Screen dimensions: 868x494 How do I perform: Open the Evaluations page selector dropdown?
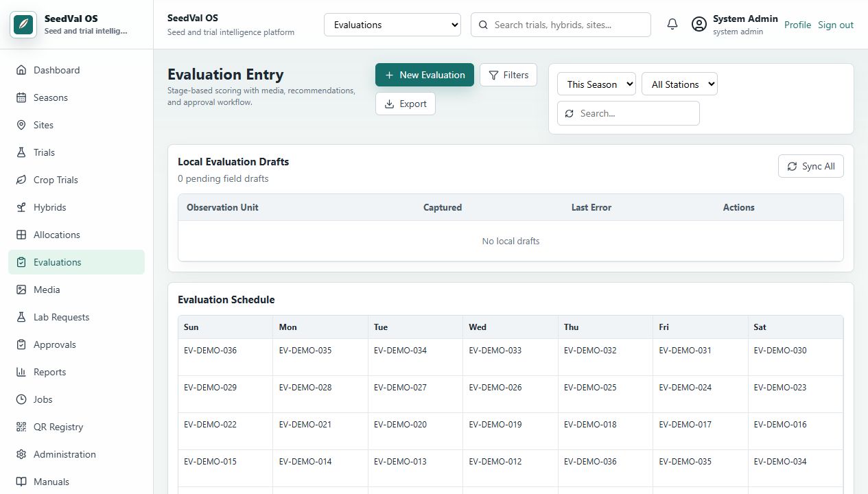tap(392, 25)
